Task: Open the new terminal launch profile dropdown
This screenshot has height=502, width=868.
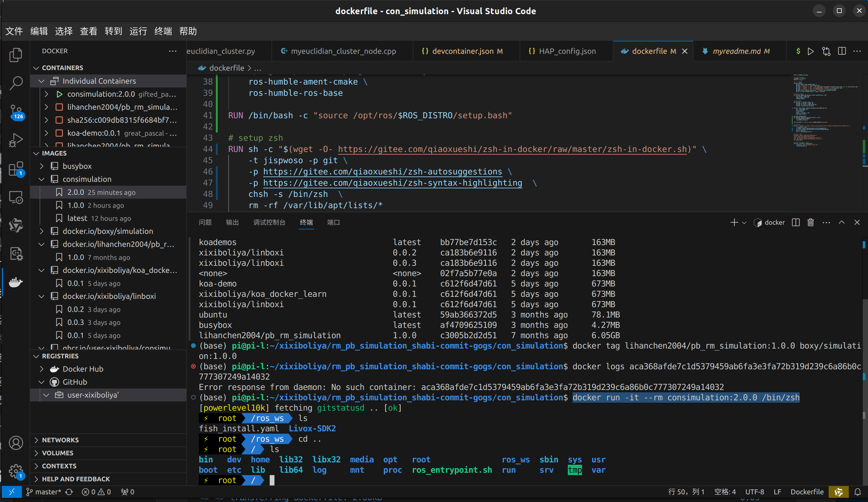Action: tap(744, 223)
